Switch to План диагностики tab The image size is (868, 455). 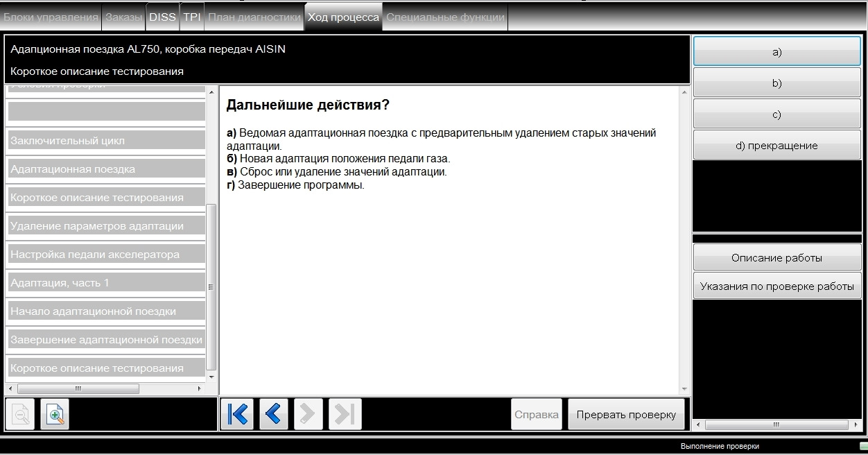tap(254, 17)
